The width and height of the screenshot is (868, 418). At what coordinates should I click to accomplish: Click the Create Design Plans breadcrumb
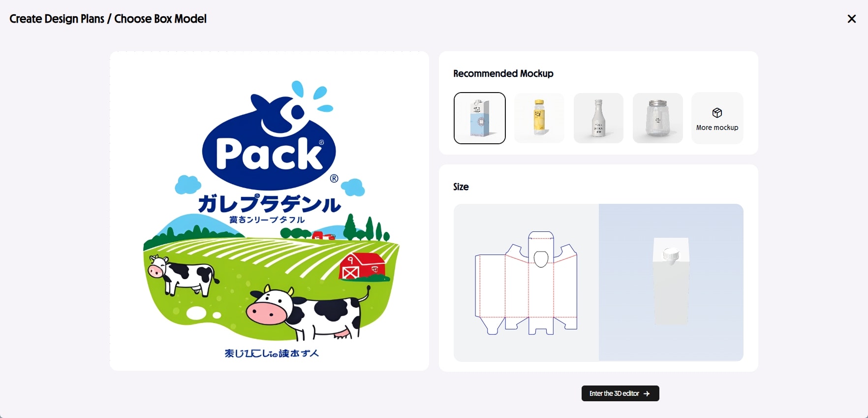[x=57, y=19]
